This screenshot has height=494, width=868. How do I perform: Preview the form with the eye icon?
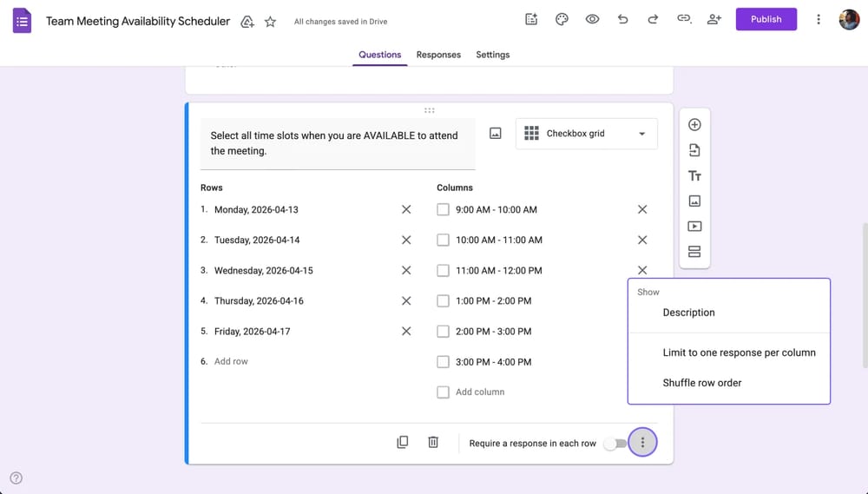click(592, 19)
